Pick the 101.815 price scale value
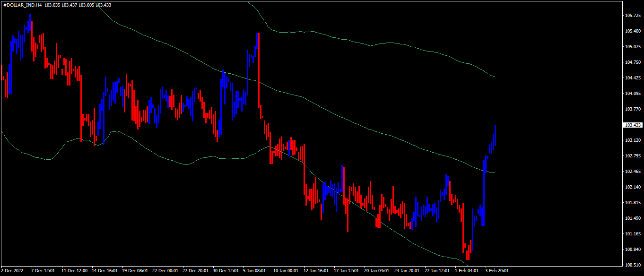 click(633, 203)
